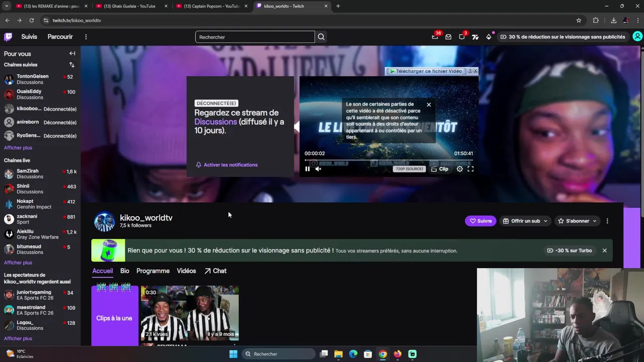
Task: Open juniortvgaming channel
Action: [40, 295]
